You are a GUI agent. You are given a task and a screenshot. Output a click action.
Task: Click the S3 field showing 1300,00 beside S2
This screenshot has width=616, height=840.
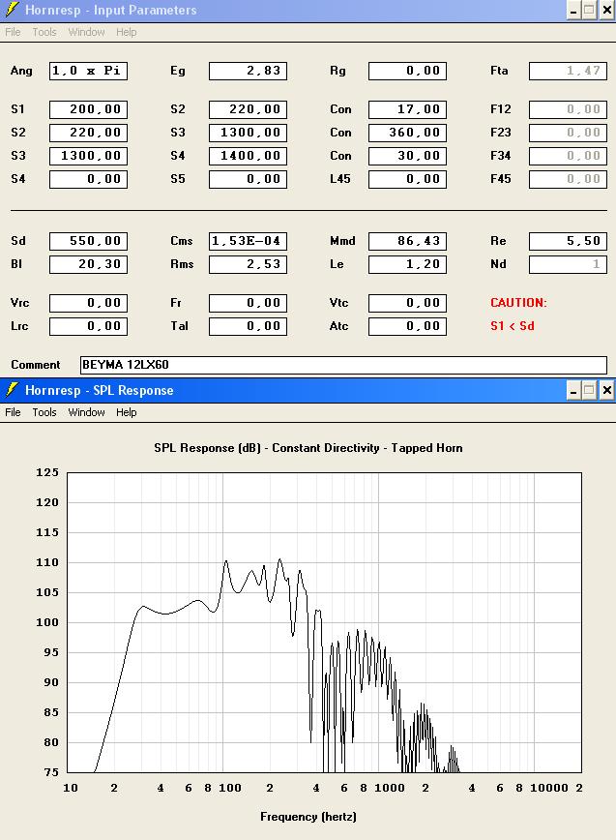pyautogui.click(x=248, y=133)
